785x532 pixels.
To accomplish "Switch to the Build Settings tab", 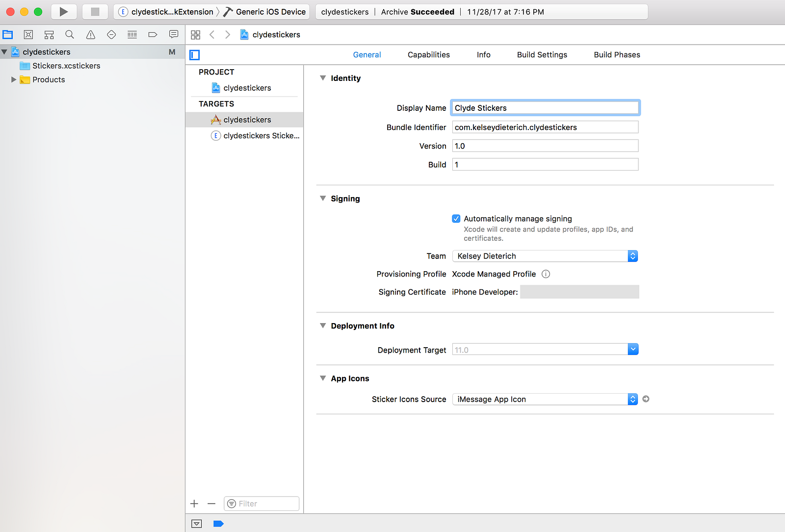I will [542, 55].
